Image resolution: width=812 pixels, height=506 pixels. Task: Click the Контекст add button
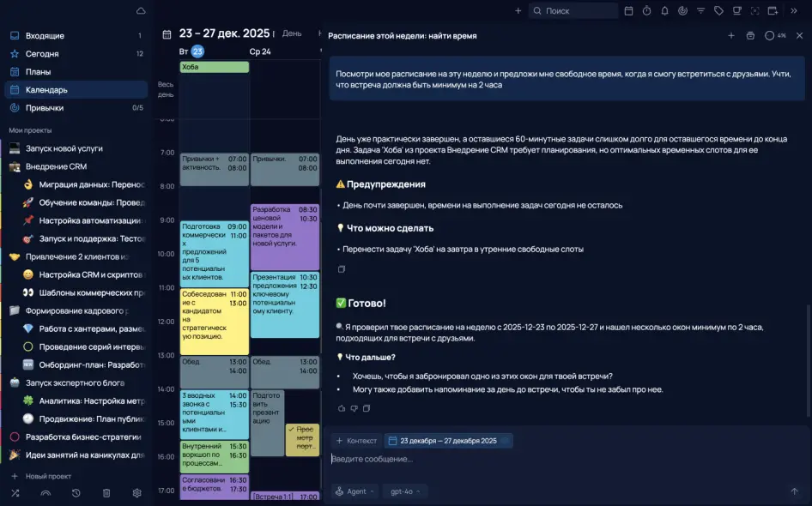pos(356,441)
